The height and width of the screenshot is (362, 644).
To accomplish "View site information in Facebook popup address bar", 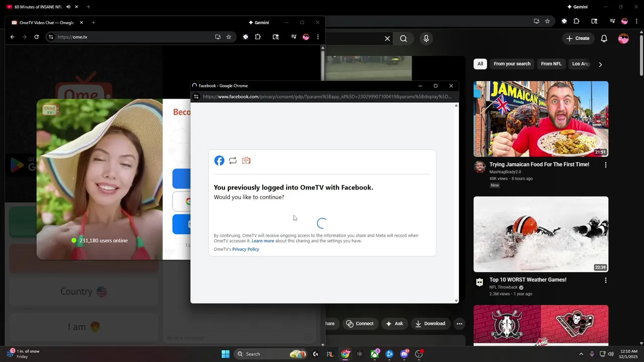I will [196, 97].
